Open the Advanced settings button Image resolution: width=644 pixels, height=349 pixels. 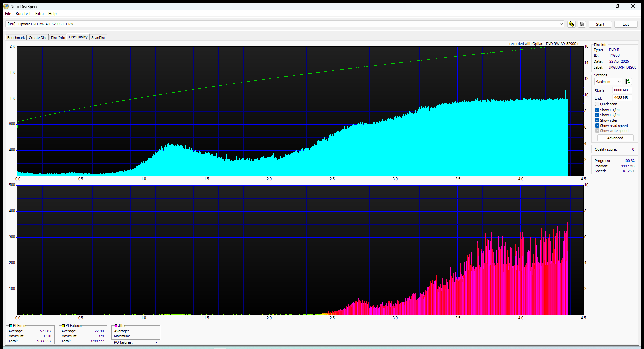(x=615, y=138)
